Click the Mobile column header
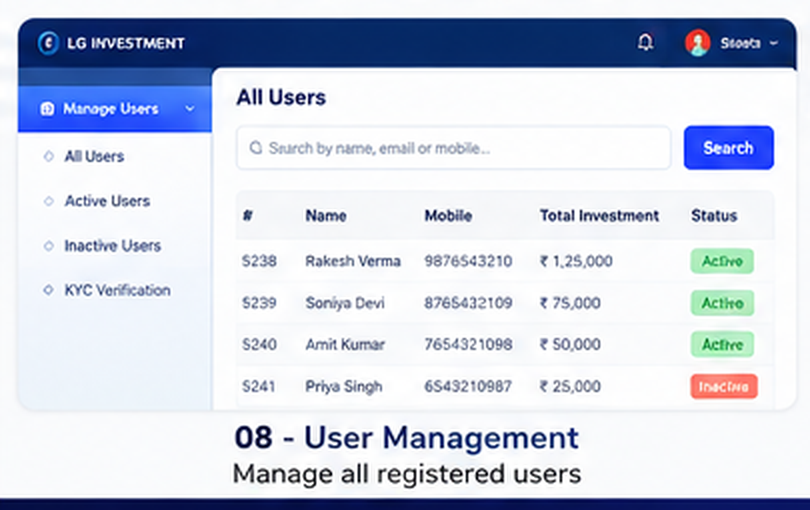Image resolution: width=810 pixels, height=510 pixels. [x=448, y=215]
